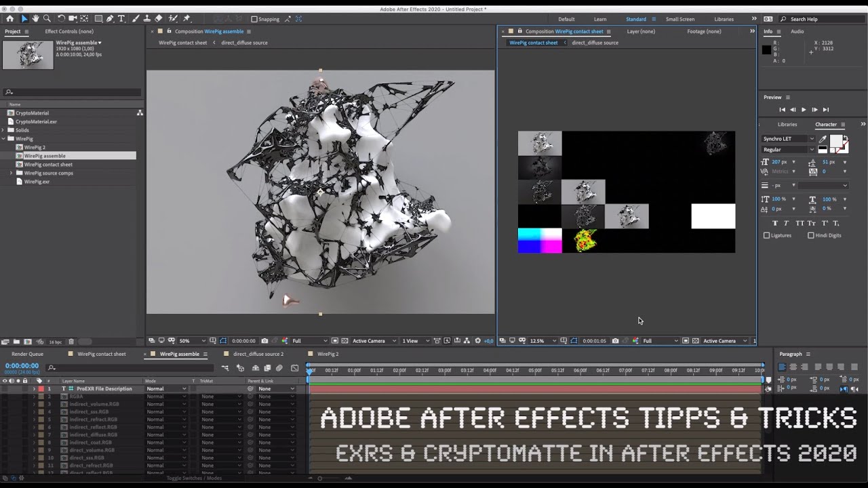Enable Faux Italic in Character panel

coord(787,223)
